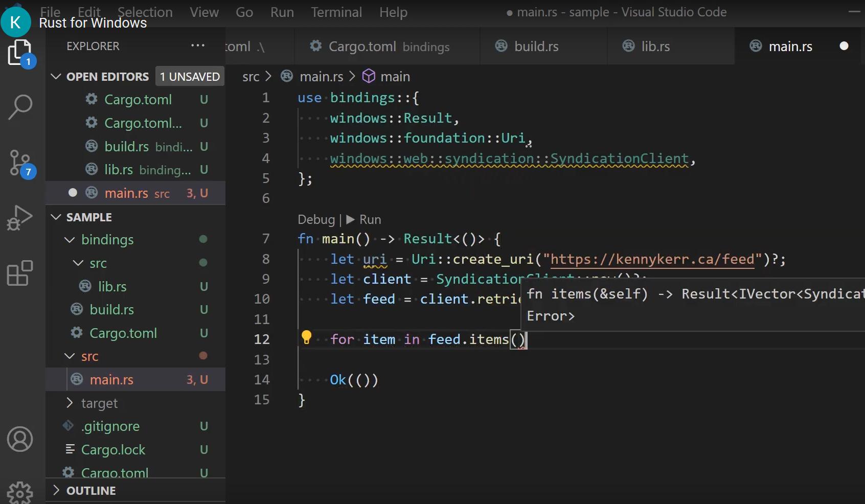
Task: Click the main.rs breadcrumb segment
Action: (321, 77)
